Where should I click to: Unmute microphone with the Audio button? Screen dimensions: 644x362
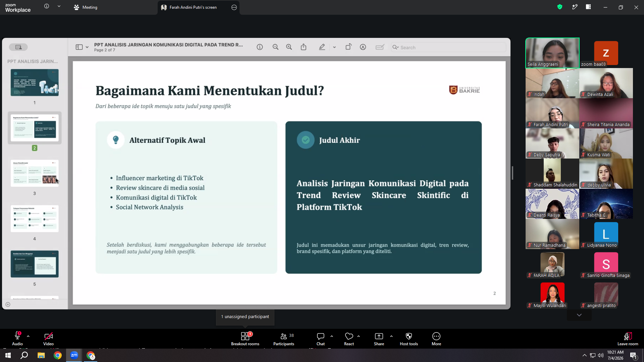coord(17,339)
